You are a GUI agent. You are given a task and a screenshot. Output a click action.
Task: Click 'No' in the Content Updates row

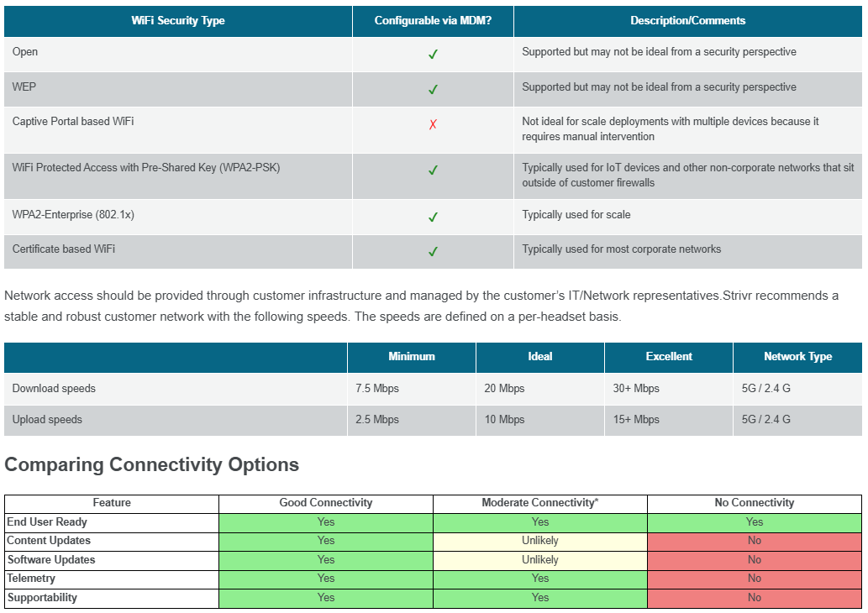coord(755,541)
